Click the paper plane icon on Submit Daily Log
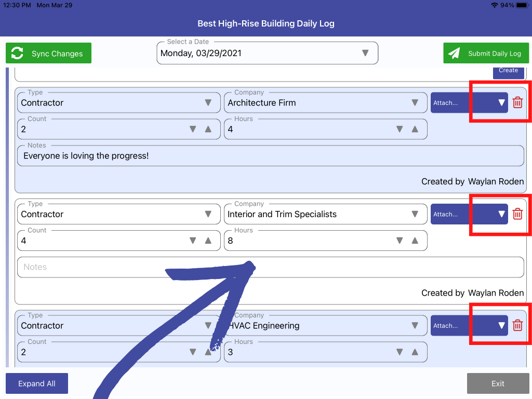 coord(454,54)
